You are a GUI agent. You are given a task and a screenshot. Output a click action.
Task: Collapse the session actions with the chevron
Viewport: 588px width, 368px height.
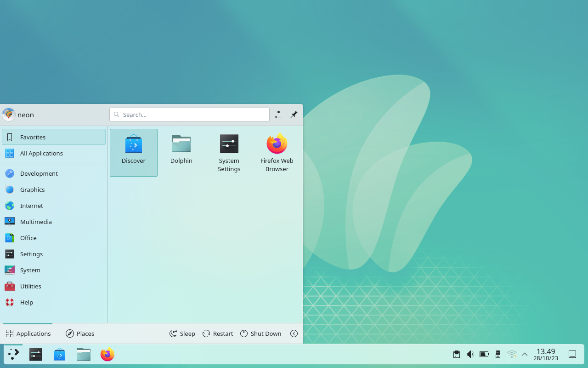(x=294, y=333)
